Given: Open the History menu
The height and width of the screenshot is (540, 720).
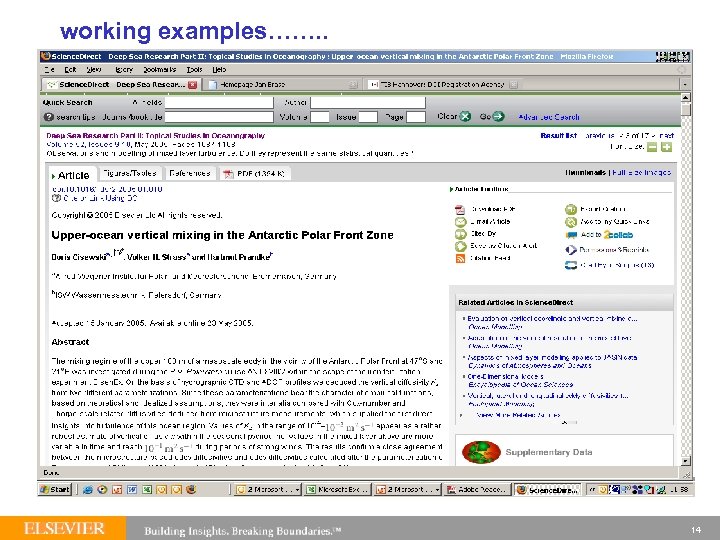Looking at the screenshot, I should point(124,70).
